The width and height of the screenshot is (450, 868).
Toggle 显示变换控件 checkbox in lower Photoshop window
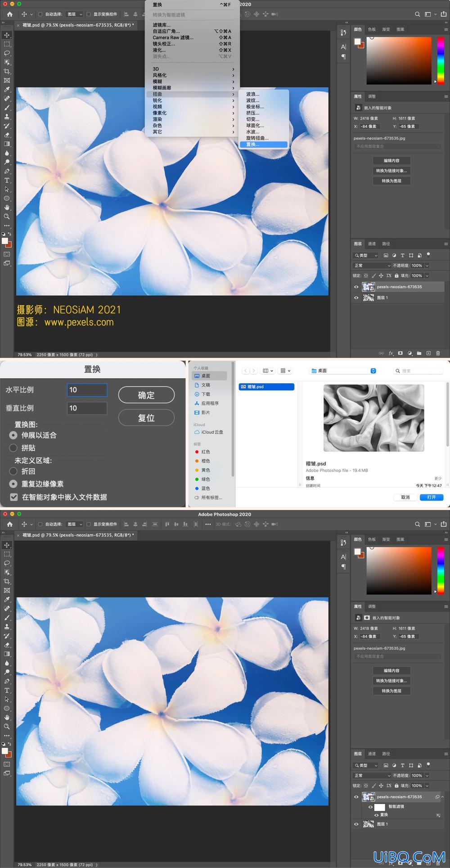coord(89,524)
